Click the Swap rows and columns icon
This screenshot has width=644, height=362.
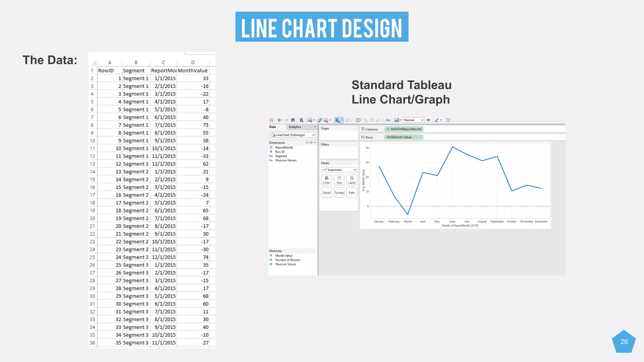pos(358,120)
